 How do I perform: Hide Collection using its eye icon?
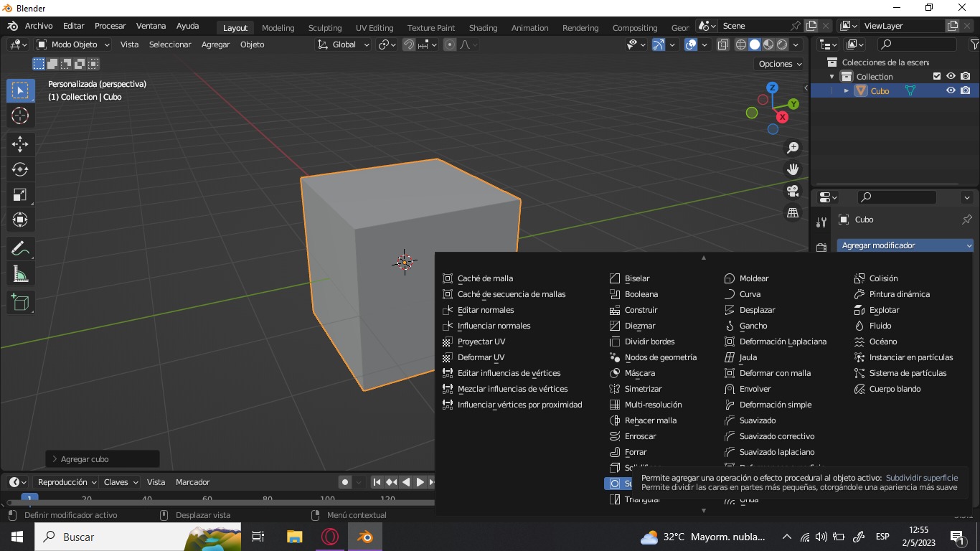[x=951, y=76]
